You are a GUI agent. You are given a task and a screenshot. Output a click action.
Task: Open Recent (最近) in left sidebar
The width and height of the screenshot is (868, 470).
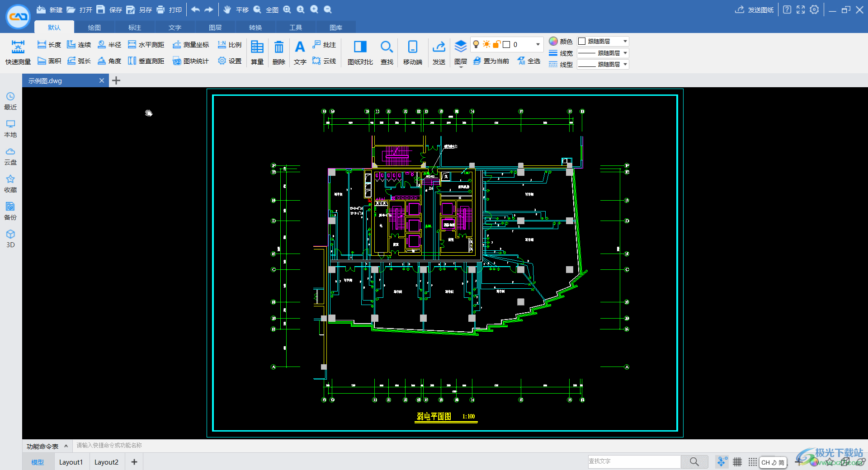pyautogui.click(x=10, y=101)
